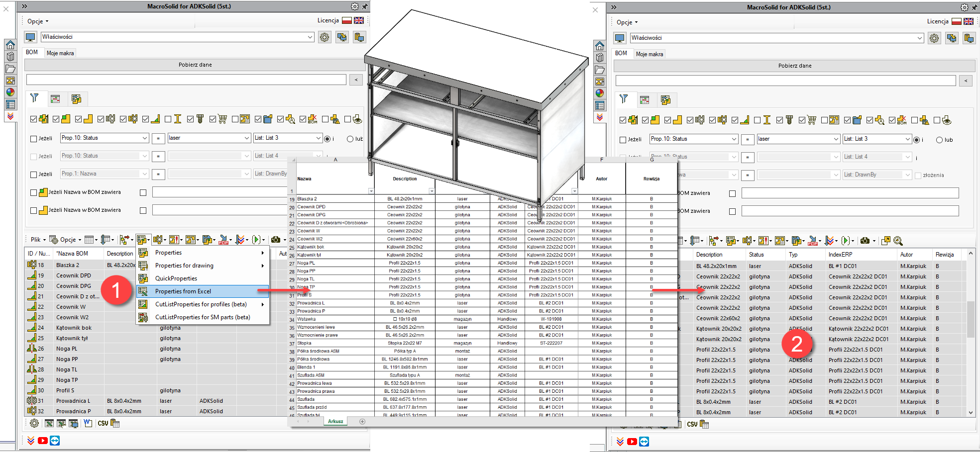Choose 'QuickProperties' menu item

coord(203,278)
